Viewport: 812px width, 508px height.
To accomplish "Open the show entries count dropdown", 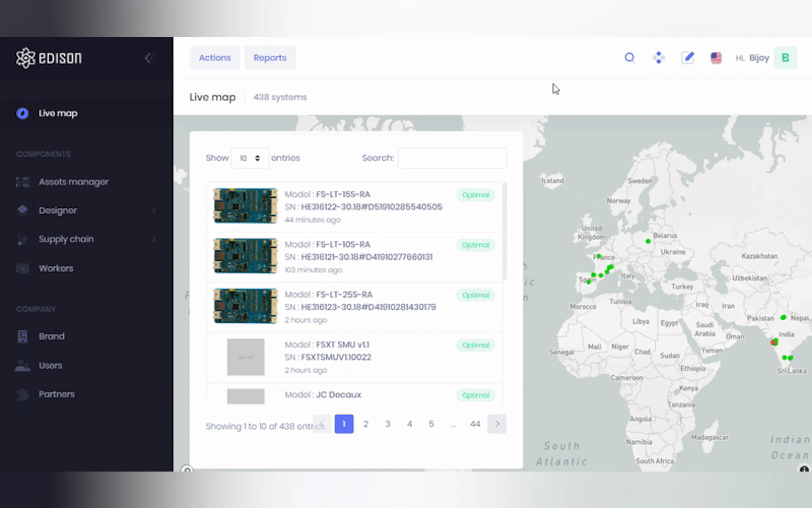I will pyautogui.click(x=250, y=158).
